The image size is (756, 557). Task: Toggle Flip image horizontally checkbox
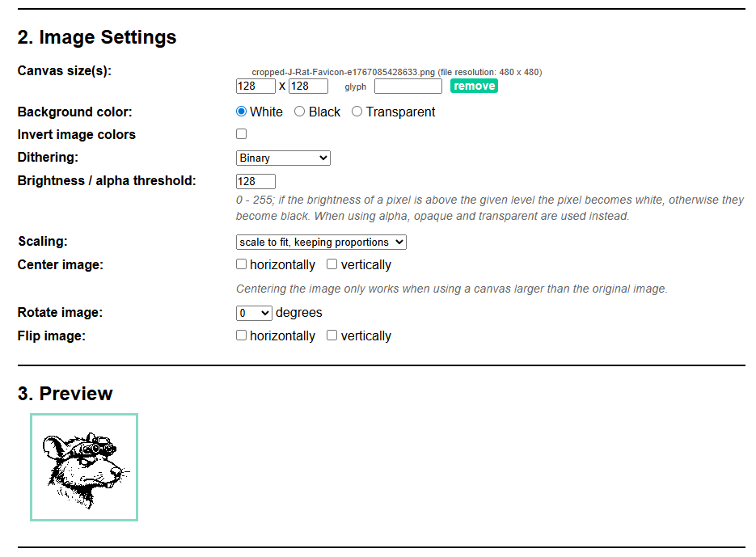241,335
